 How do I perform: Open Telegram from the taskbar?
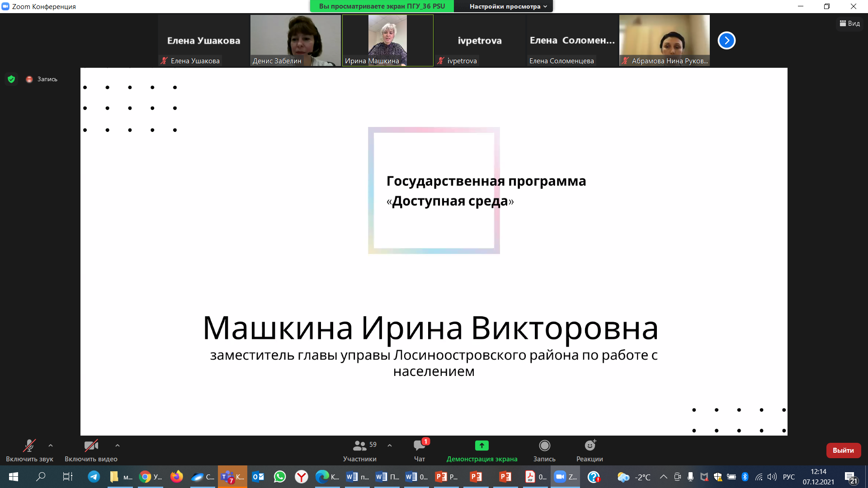(x=94, y=477)
